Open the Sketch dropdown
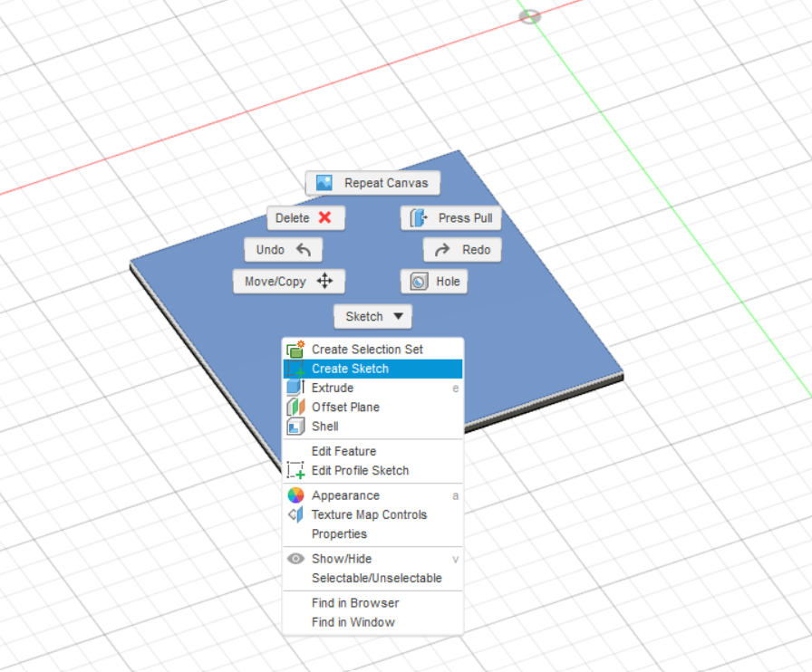Image resolution: width=812 pixels, height=672 pixels. [x=372, y=316]
